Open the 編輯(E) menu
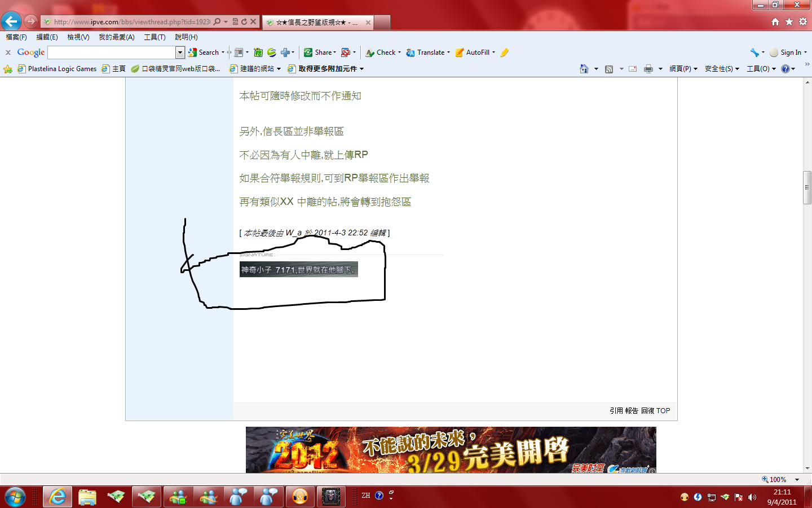Viewport: 812px width, 508px height. click(x=47, y=37)
